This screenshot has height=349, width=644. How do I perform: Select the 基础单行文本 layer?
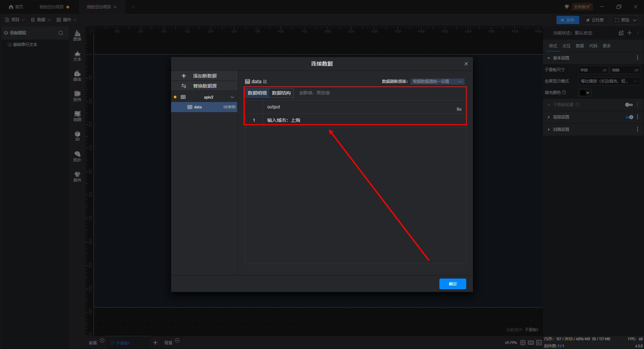(25, 45)
